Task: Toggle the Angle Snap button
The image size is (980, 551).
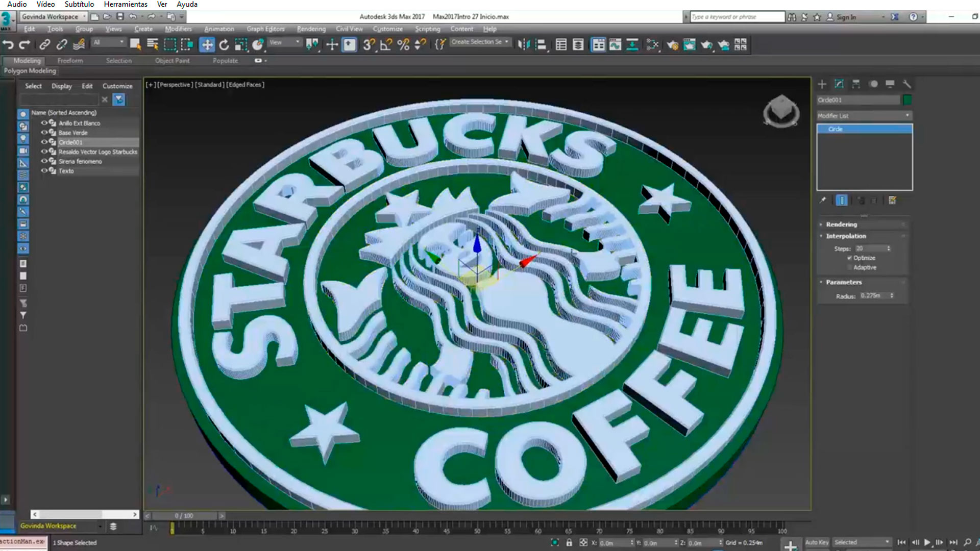Action: click(x=386, y=45)
